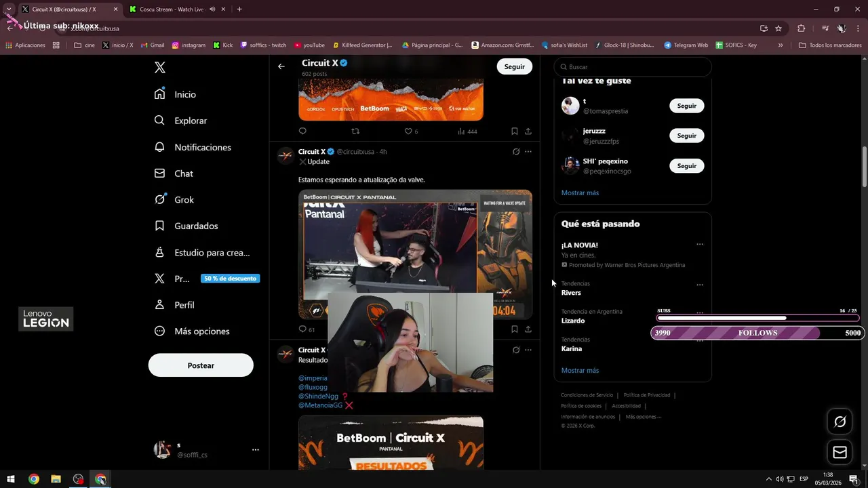Click @fluxogg mention link
The height and width of the screenshot is (488, 868).
pyautogui.click(x=313, y=387)
